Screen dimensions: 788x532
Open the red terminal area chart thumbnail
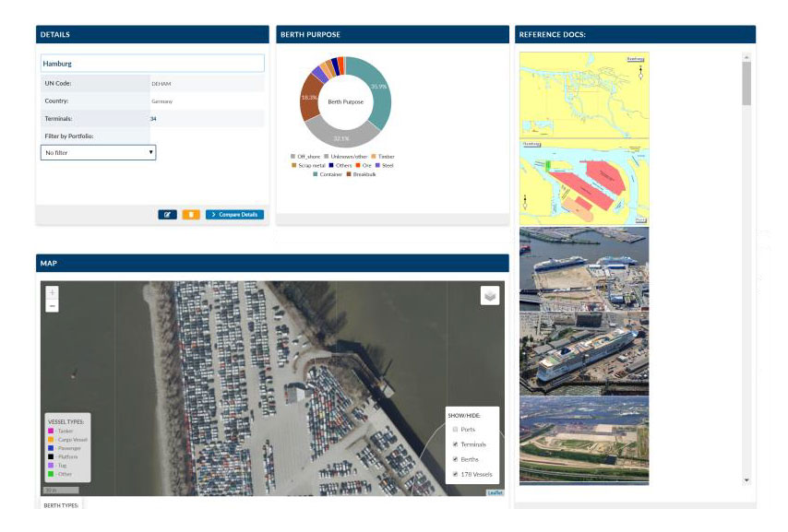(x=584, y=183)
